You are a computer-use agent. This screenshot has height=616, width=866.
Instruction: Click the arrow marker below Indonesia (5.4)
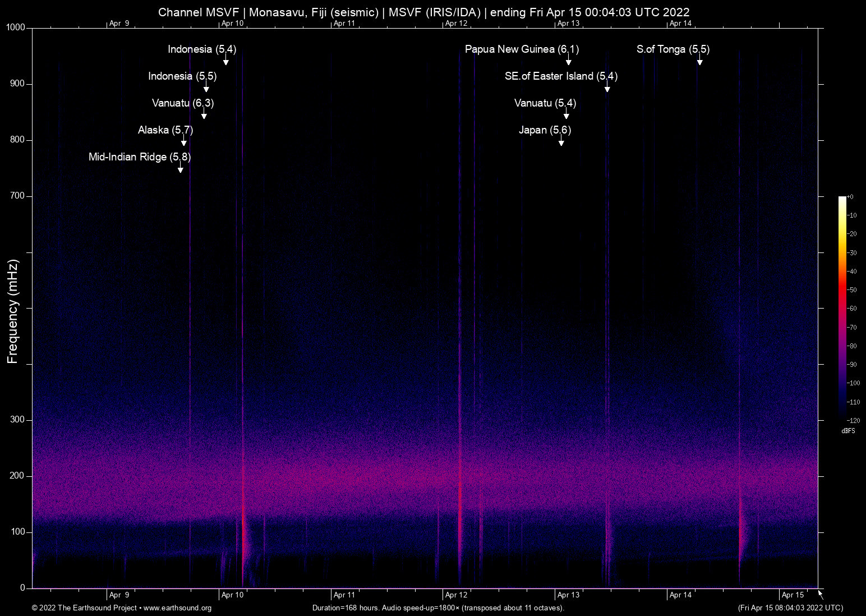(x=225, y=61)
